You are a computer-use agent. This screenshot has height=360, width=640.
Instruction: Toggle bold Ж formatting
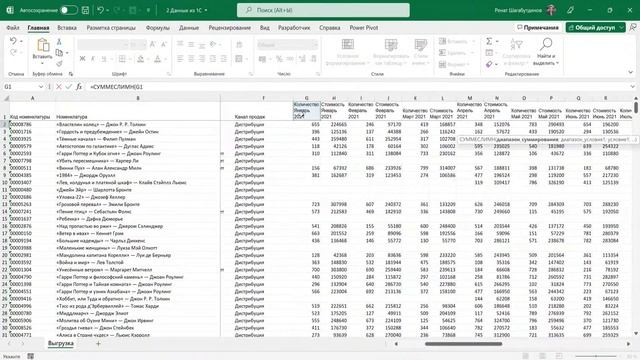[x=82, y=59]
